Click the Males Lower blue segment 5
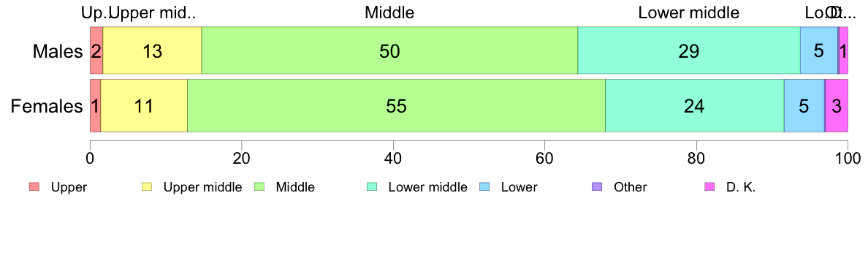Image resolution: width=868 pixels, height=269 pixels. coord(819,50)
